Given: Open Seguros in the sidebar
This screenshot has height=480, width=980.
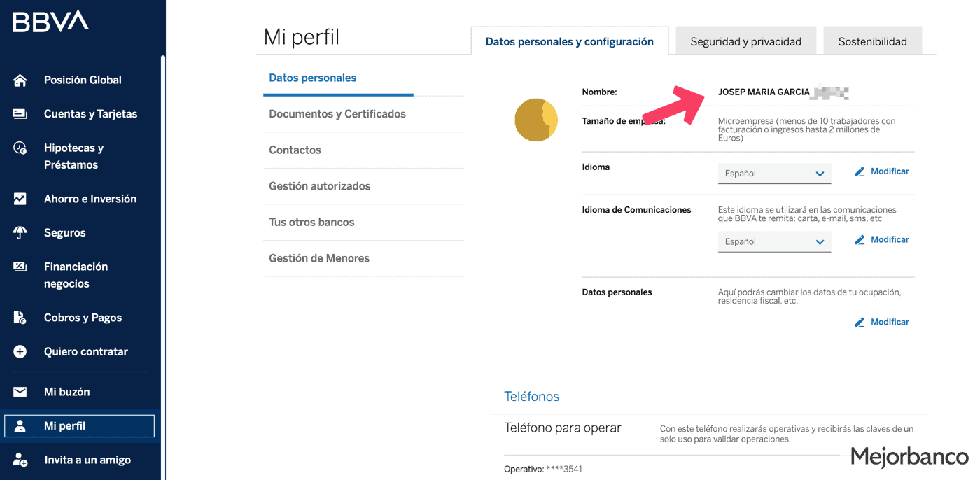Looking at the screenshot, I should click(x=64, y=233).
